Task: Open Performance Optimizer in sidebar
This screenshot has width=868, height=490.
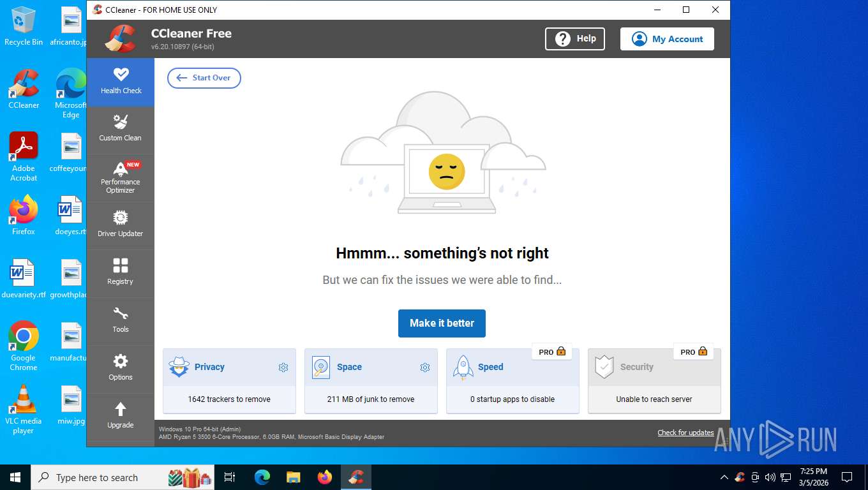Action: click(x=121, y=178)
